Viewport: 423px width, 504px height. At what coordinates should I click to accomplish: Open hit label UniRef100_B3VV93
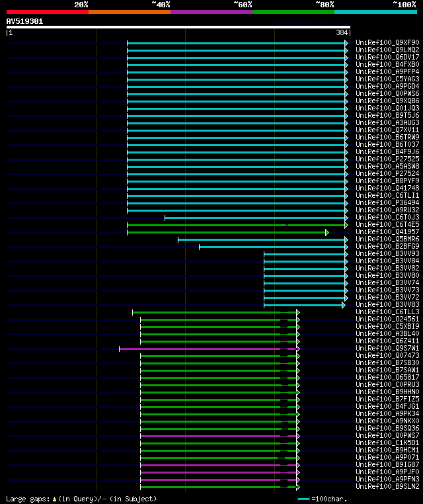tap(387, 253)
